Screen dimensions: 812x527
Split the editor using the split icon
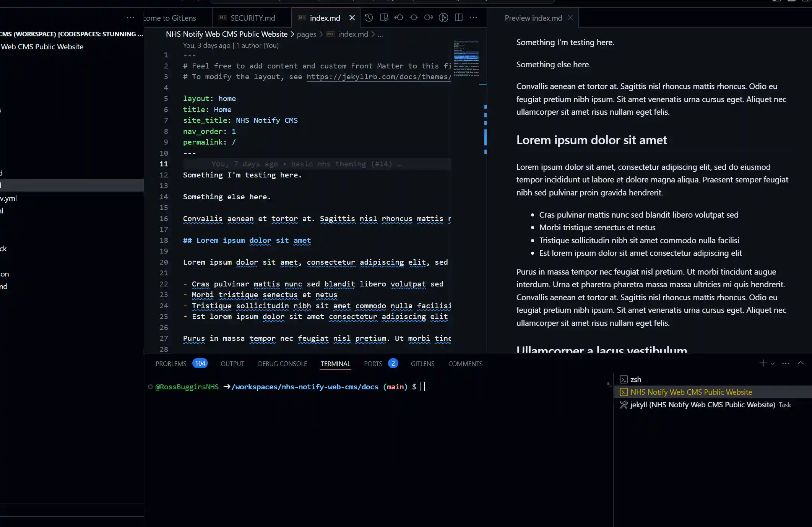[458, 18]
